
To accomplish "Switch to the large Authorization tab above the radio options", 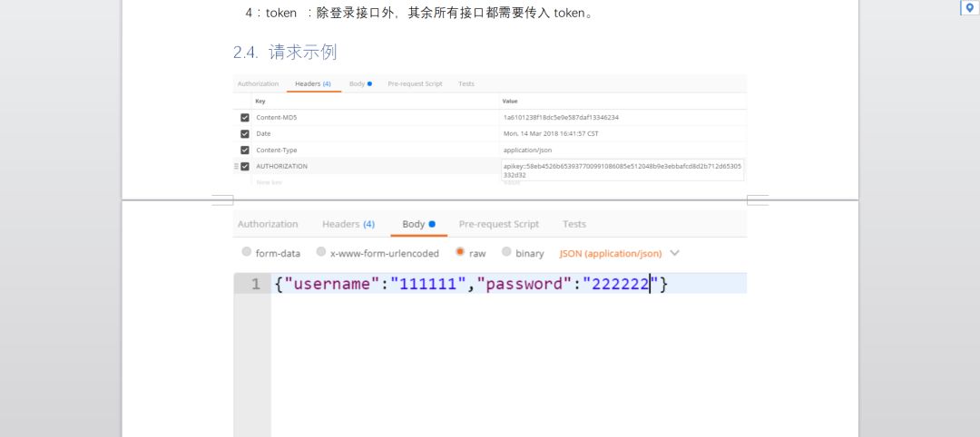I will 268,224.
